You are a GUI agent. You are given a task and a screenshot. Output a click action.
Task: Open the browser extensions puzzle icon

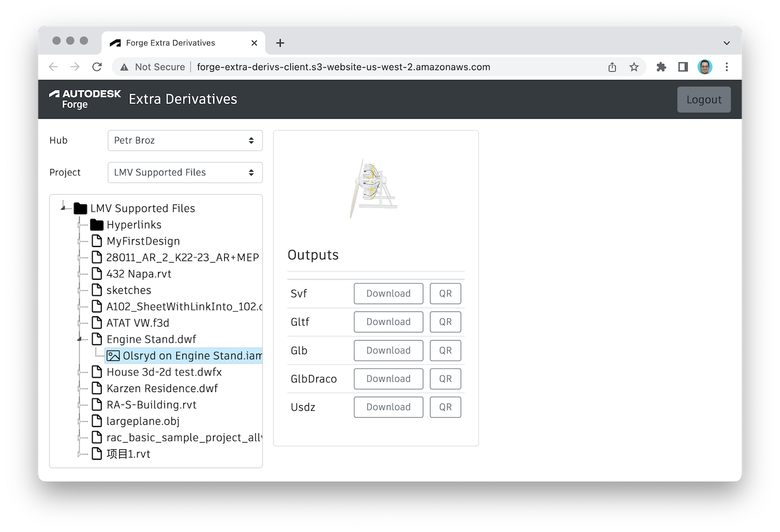pos(661,67)
